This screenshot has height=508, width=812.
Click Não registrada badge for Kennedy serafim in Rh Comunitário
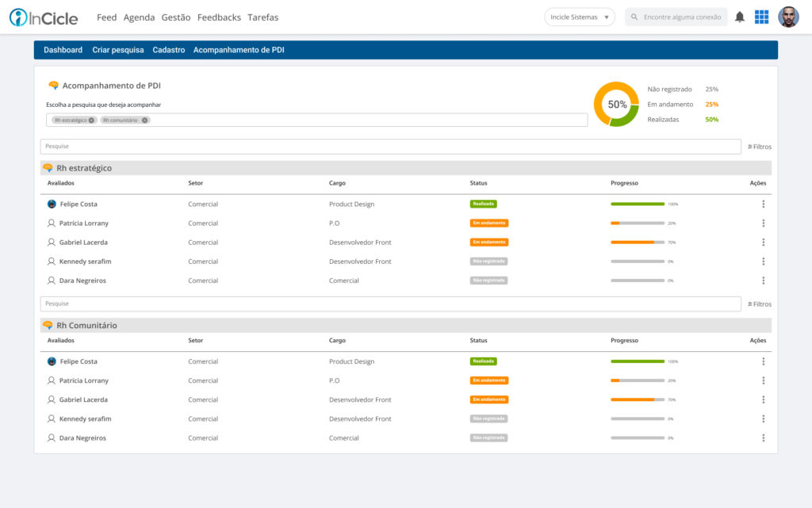tap(488, 418)
